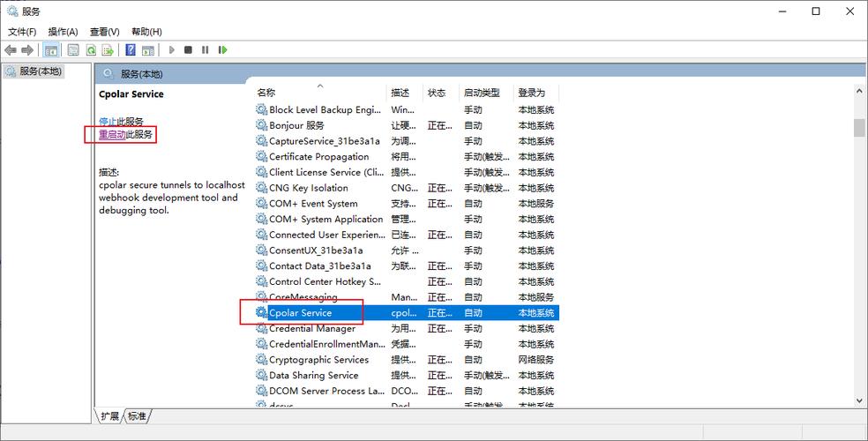This screenshot has height=441, width=868.
Task: Click the scrollbar up arrow
Action: pos(859,92)
